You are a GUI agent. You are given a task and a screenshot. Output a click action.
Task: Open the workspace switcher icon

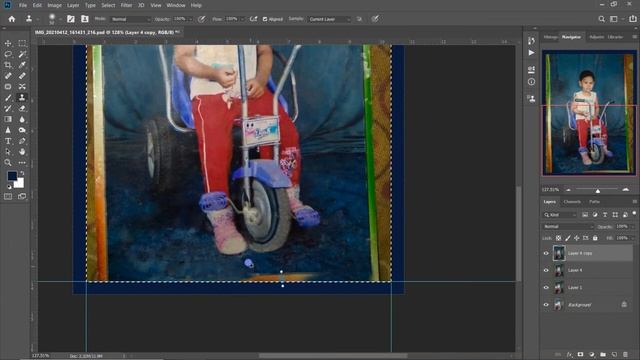pyautogui.click(x=614, y=19)
